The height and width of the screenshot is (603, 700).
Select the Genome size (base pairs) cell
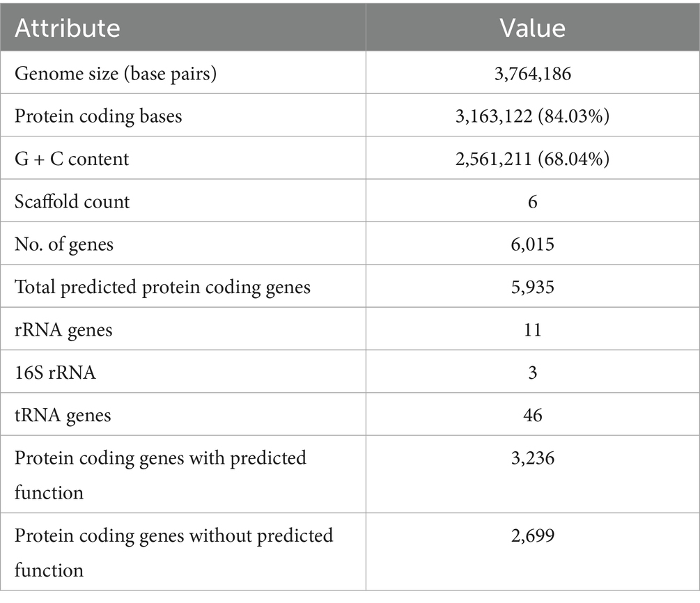[x=116, y=73]
